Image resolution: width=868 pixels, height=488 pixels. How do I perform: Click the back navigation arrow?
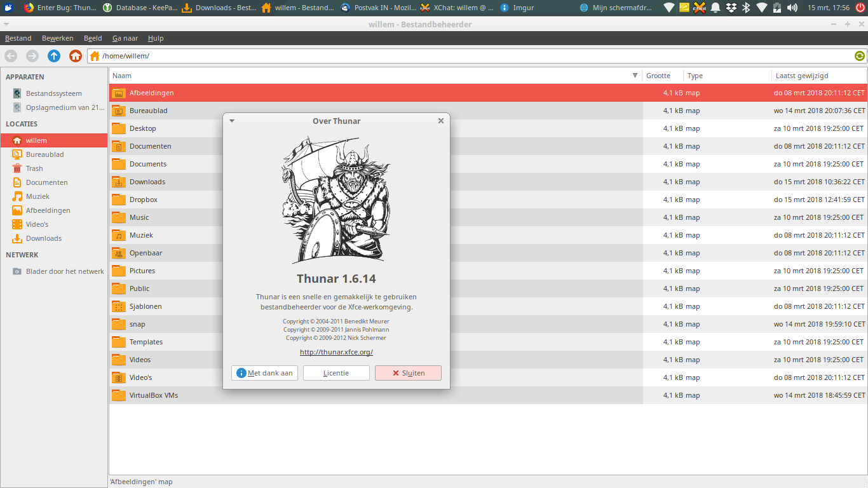click(x=11, y=56)
